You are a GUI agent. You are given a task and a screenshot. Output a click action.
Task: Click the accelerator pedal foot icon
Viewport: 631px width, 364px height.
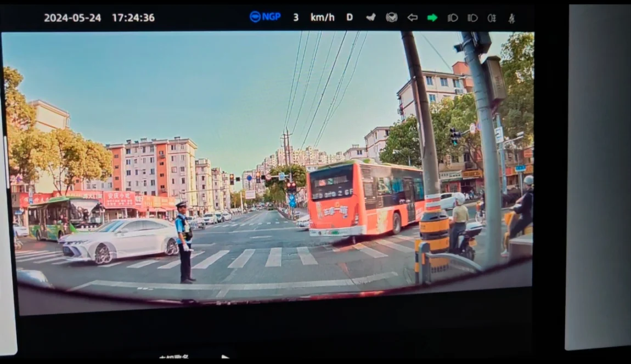click(371, 17)
